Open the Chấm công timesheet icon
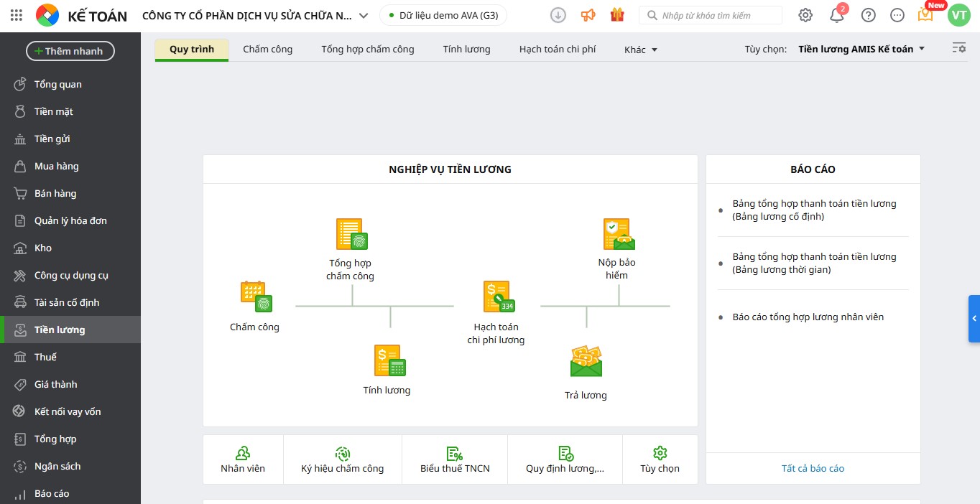Screen dimensions: 980x504 coord(256,297)
